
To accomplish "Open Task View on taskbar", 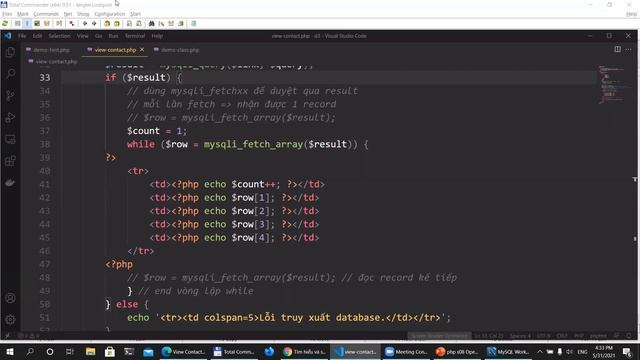I will pos(69,351).
